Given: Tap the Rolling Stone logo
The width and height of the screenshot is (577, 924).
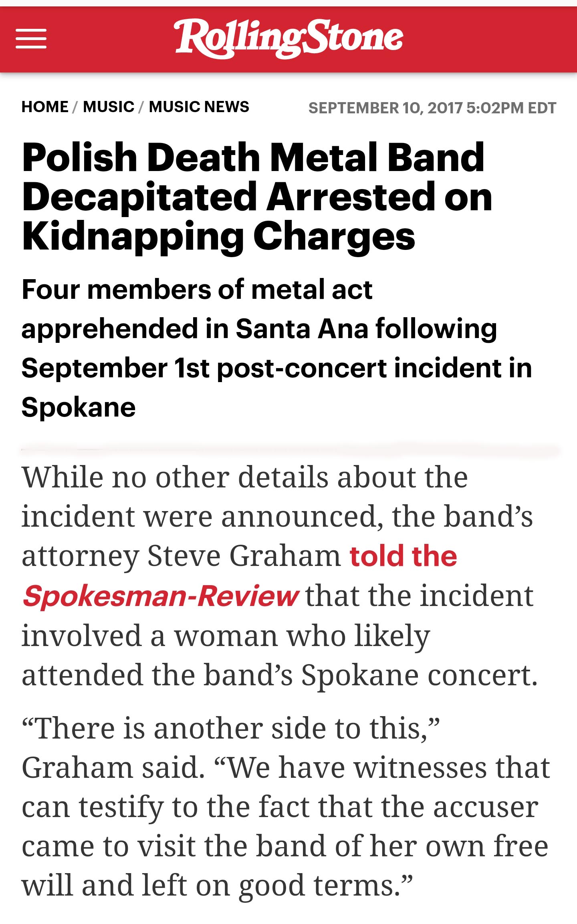Looking at the screenshot, I should coord(288,38).
